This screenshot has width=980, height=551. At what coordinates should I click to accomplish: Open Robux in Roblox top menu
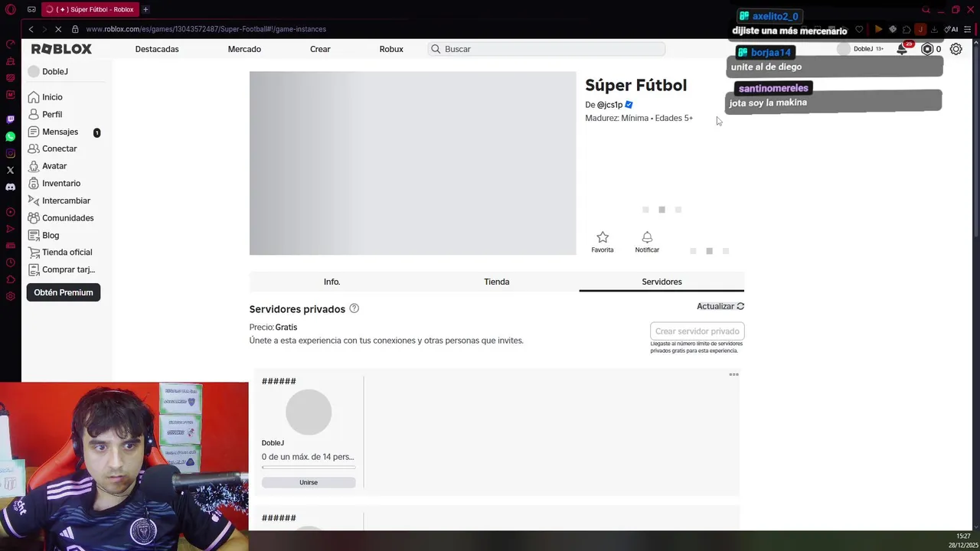391,49
